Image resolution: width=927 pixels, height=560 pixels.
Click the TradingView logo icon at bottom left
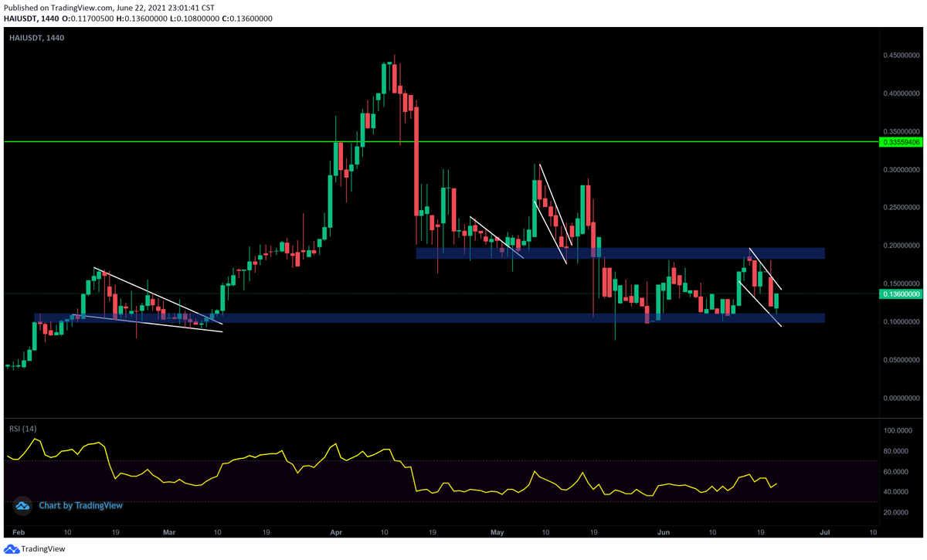click(x=11, y=549)
